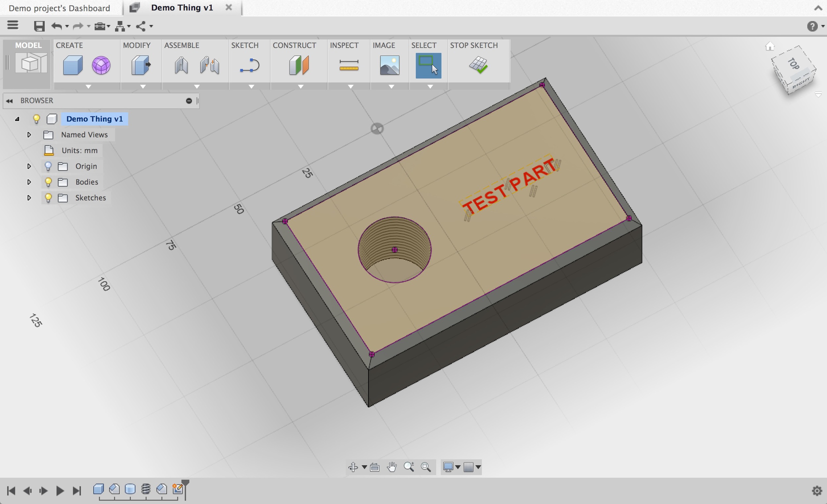Click the Save disk icon
Image resolution: width=827 pixels, height=504 pixels.
pos(39,26)
